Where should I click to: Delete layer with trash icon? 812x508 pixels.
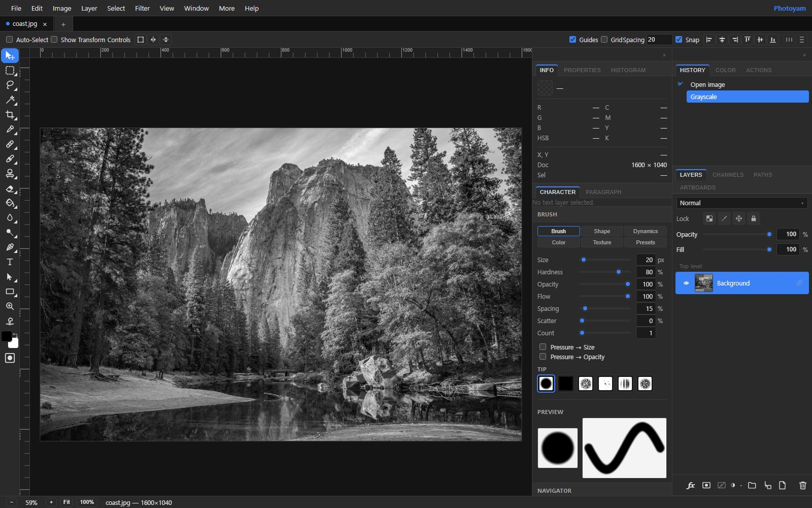[x=802, y=486]
